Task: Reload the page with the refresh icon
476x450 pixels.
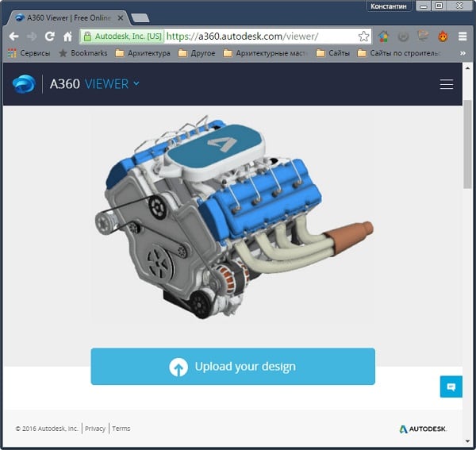Action: point(50,37)
